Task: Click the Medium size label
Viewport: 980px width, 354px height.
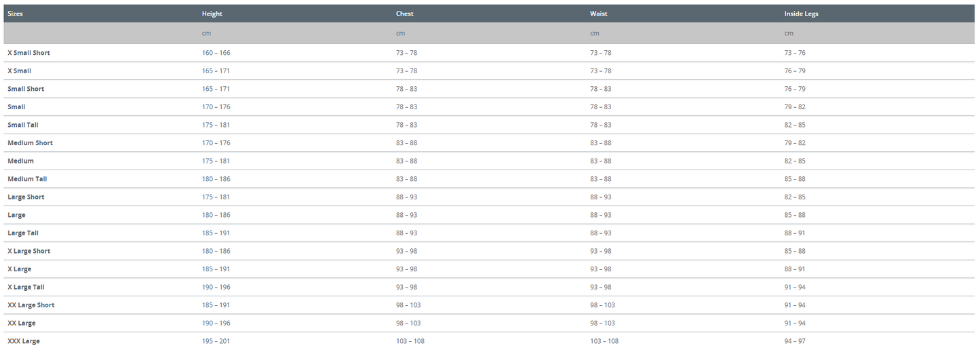Action: (20, 161)
